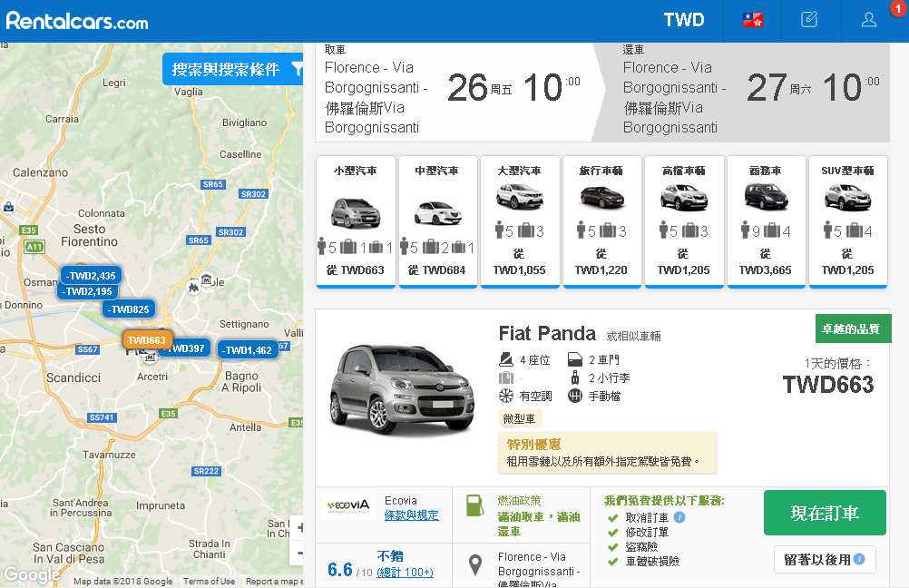Screen dimensions: 909x588
Task: Select the small car category tab
Action: [356, 220]
